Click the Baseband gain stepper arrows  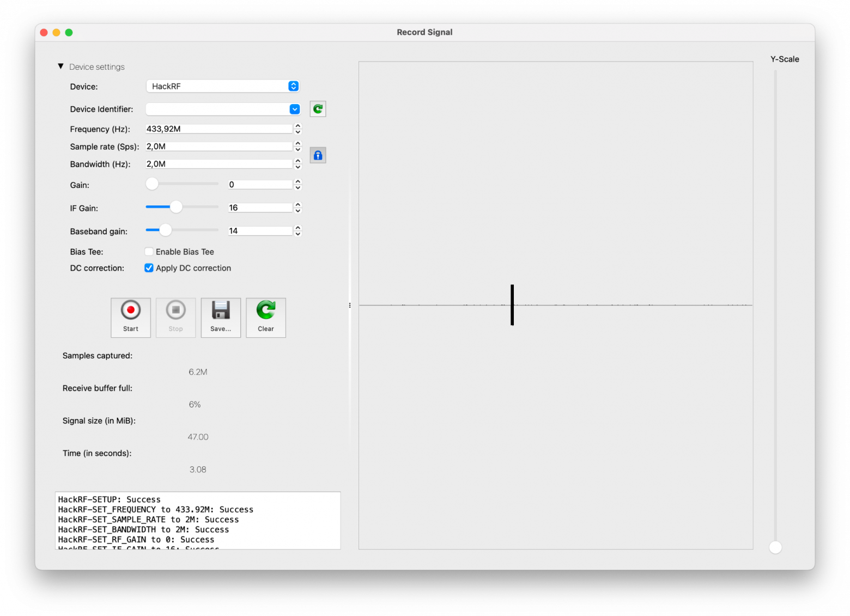(297, 231)
